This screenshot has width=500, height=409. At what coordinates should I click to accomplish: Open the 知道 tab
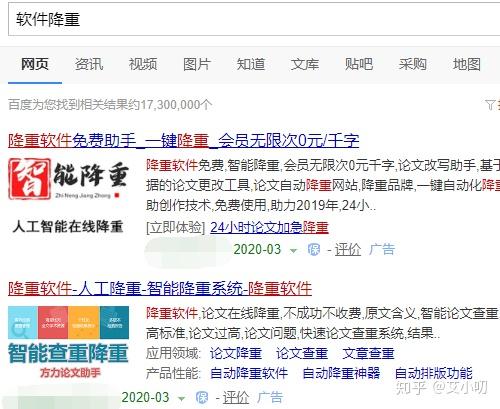click(251, 64)
